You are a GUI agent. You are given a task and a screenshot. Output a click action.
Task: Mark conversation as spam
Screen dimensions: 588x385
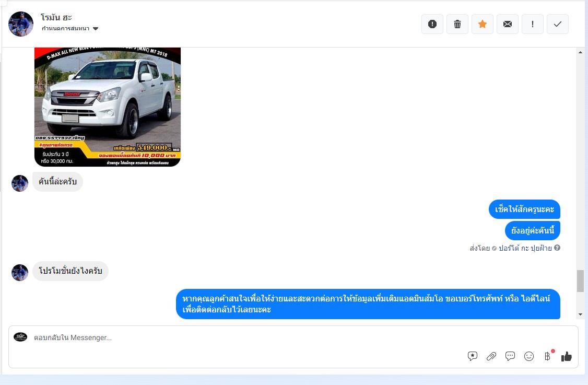[x=432, y=24]
